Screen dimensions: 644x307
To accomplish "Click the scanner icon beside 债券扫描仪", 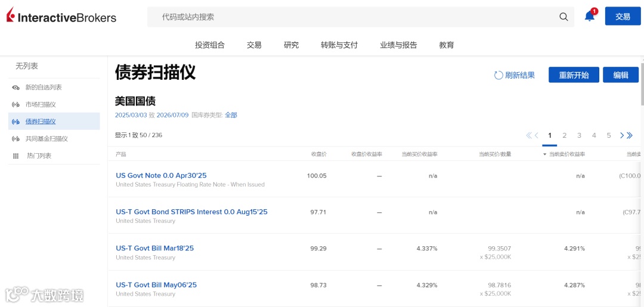I will click(x=16, y=122).
